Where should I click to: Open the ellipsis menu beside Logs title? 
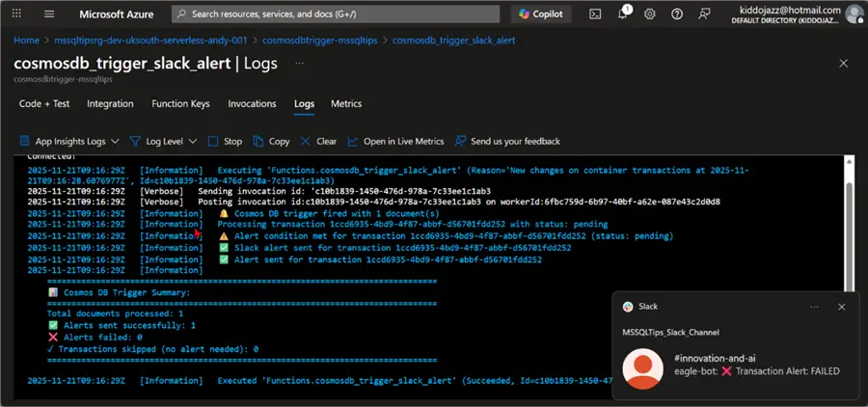click(300, 64)
